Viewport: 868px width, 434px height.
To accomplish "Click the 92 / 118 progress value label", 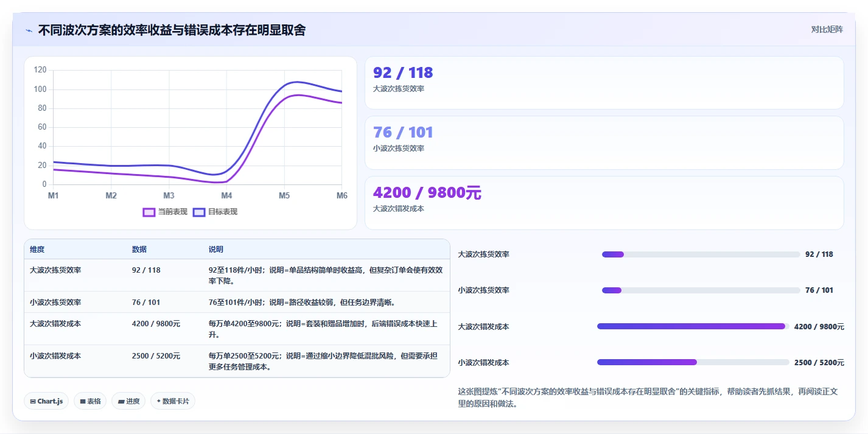I will tap(819, 254).
